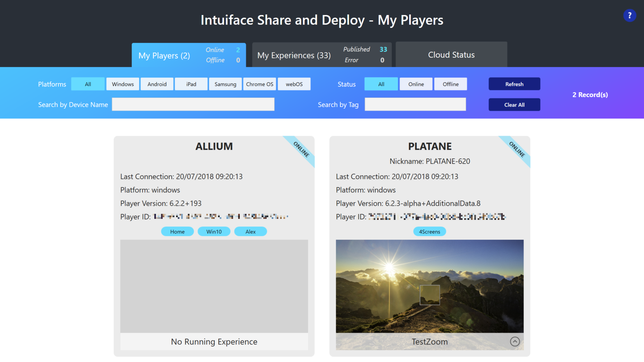The image size is (644, 362).
Task: Show only Online players
Action: coord(416,84)
